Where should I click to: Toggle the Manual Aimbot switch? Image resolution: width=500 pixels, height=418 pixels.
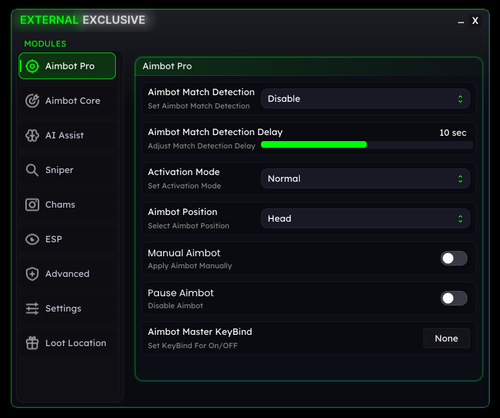tap(454, 258)
